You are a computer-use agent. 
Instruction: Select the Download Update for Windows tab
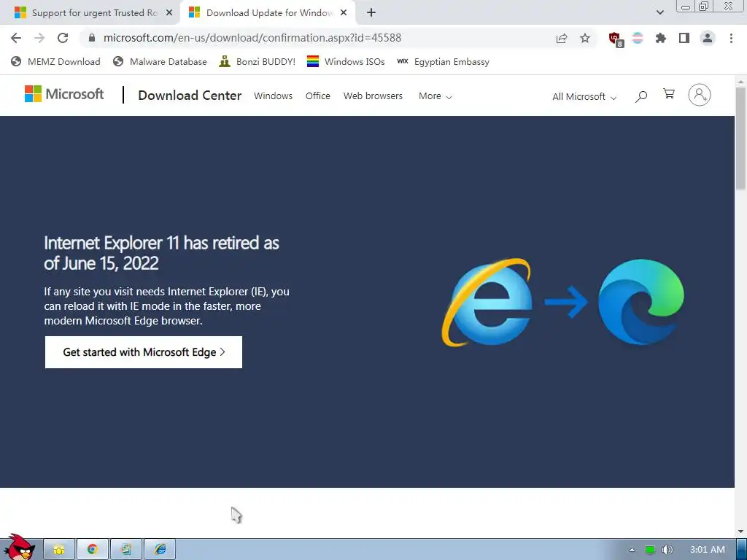point(268,13)
